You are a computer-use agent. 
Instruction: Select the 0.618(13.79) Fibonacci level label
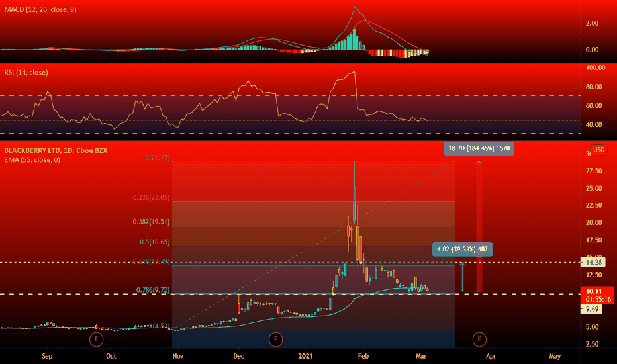pyautogui.click(x=151, y=261)
